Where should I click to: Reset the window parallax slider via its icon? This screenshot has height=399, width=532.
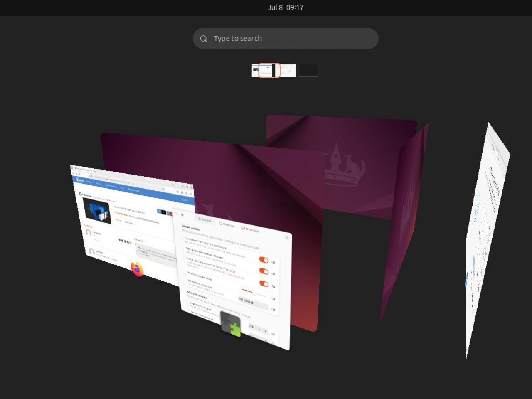pyautogui.click(x=273, y=299)
